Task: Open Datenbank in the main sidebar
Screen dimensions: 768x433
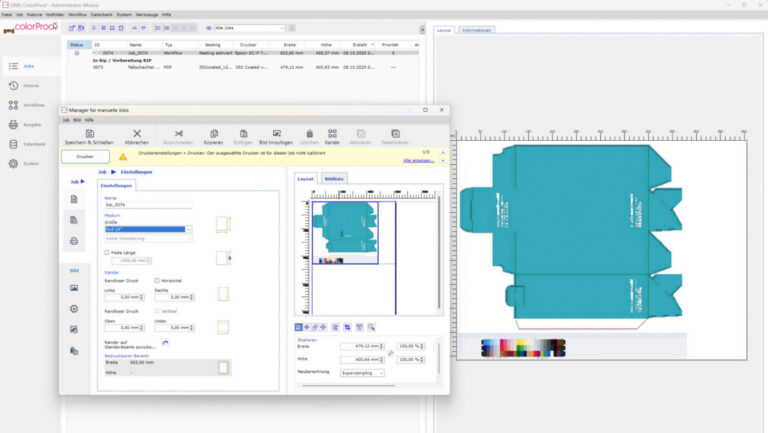Action: pyautogui.click(x=27, y=144)
